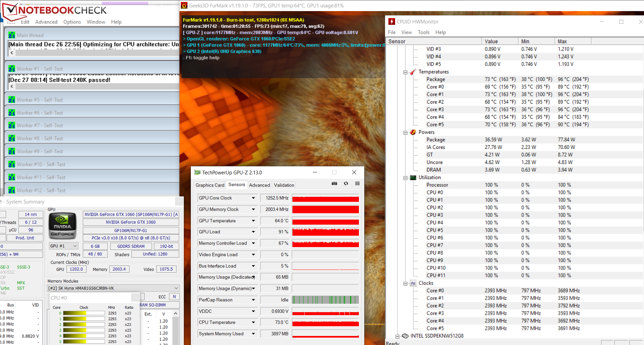Select GPU-Z Sensors tab
The width and height of the screenshot is (644, 345).
tap(236, 184)
